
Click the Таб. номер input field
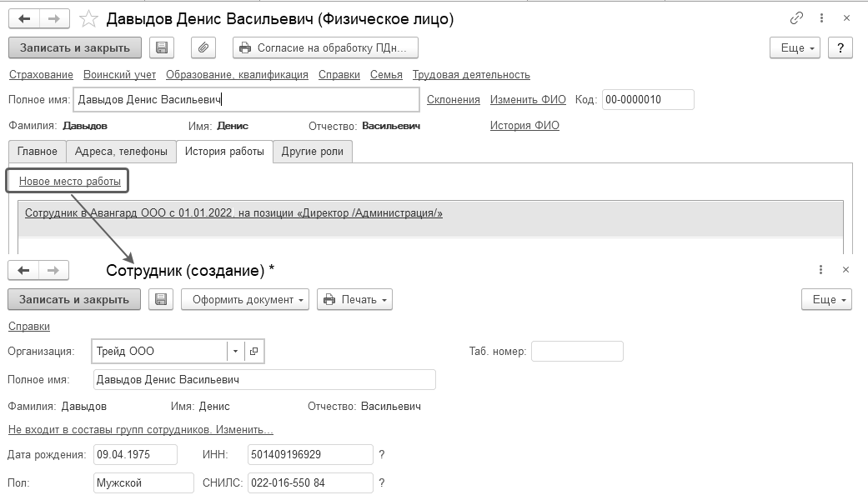pos(577,352)
